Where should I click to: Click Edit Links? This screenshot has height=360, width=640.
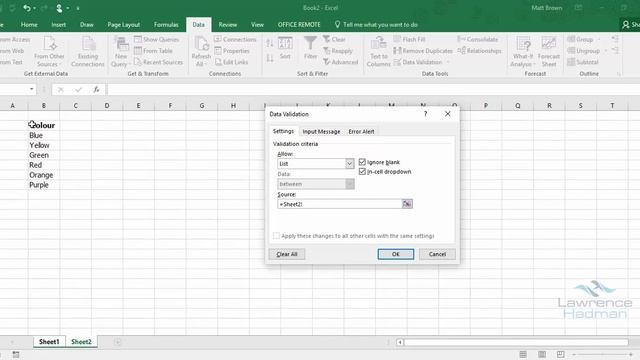click(x=231, y=62)
